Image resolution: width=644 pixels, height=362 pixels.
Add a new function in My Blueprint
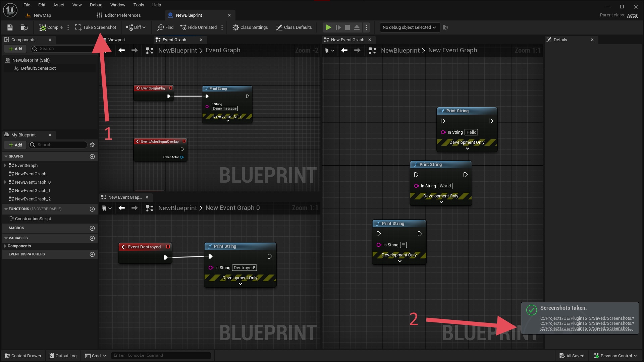click(x=92, y=209)
